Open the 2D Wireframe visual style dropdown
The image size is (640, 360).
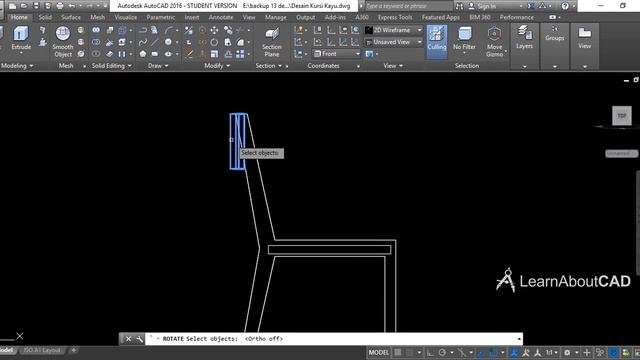tap(394, 30)
